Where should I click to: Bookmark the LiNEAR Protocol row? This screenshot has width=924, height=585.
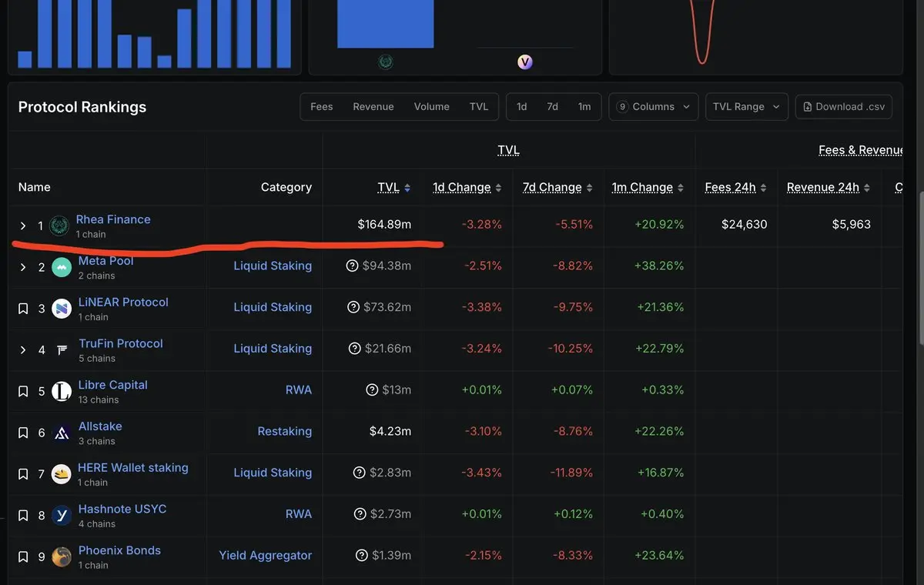click(23, 309)
